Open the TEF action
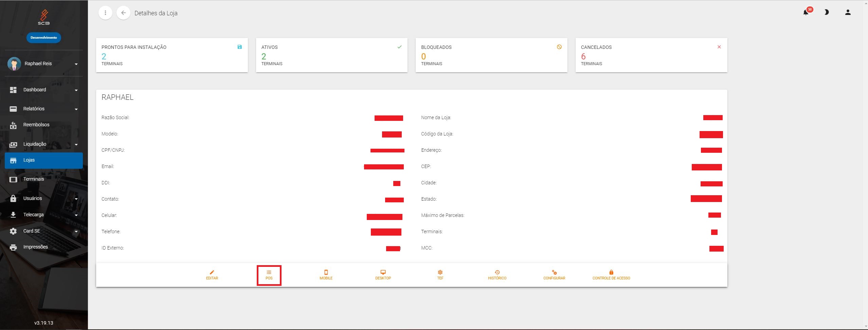The width and height of the screenshot is (868, 330). [440, 275]
